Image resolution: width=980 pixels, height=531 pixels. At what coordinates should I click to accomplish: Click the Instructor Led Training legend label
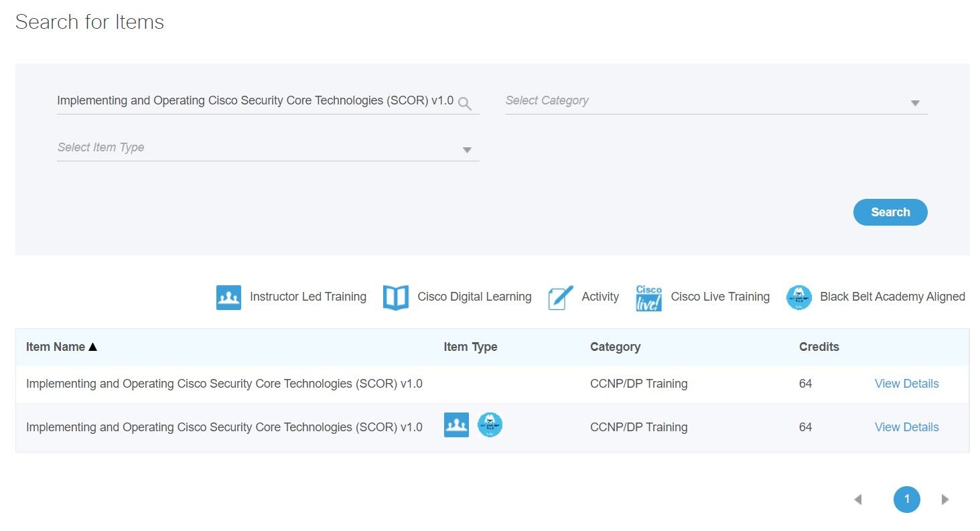[308, 297]
